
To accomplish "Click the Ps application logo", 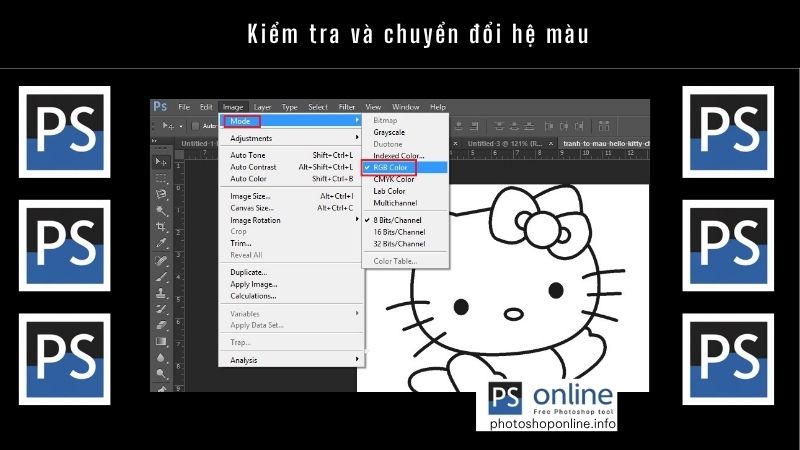I will (160, 106).
